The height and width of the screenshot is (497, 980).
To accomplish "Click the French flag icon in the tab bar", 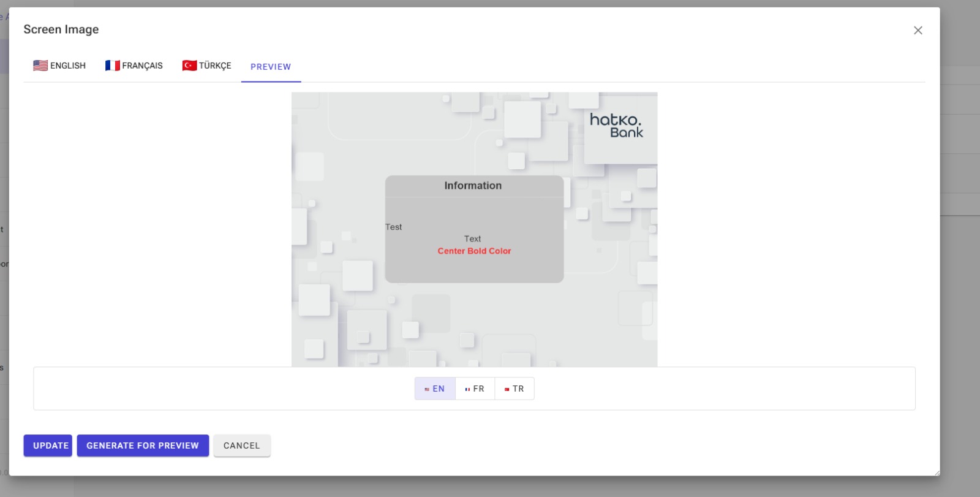I will (x=112, y=66).
